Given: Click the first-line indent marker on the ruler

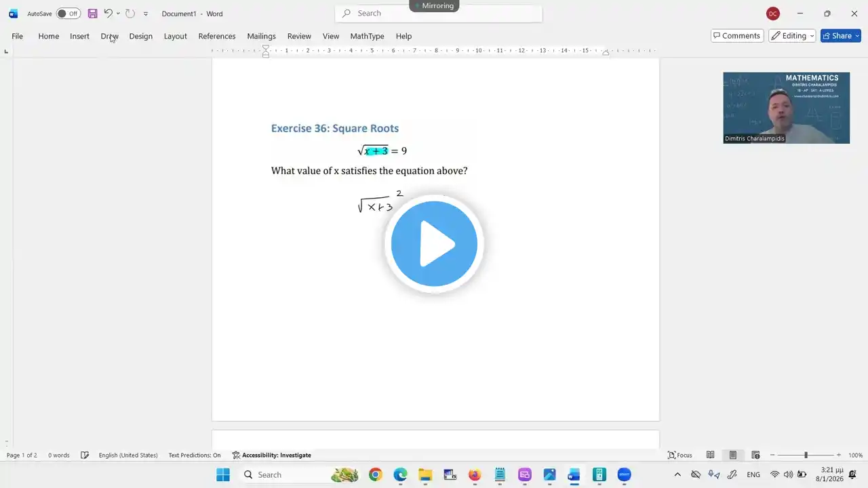Looking at the screenshot, I should [x=266, y=47].
